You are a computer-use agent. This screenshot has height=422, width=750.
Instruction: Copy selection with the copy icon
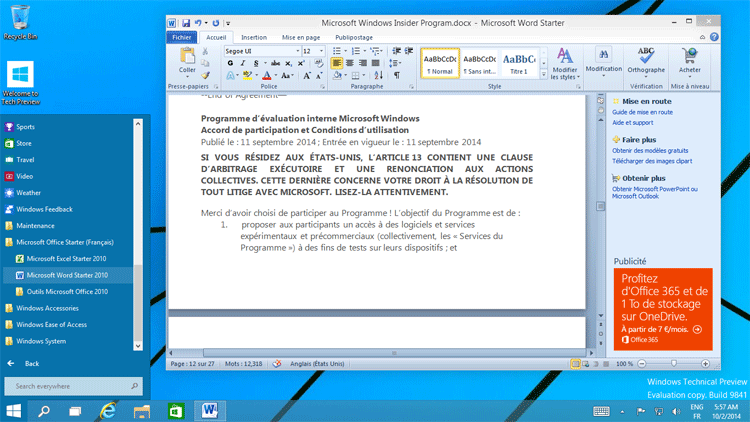pos(205,63)
